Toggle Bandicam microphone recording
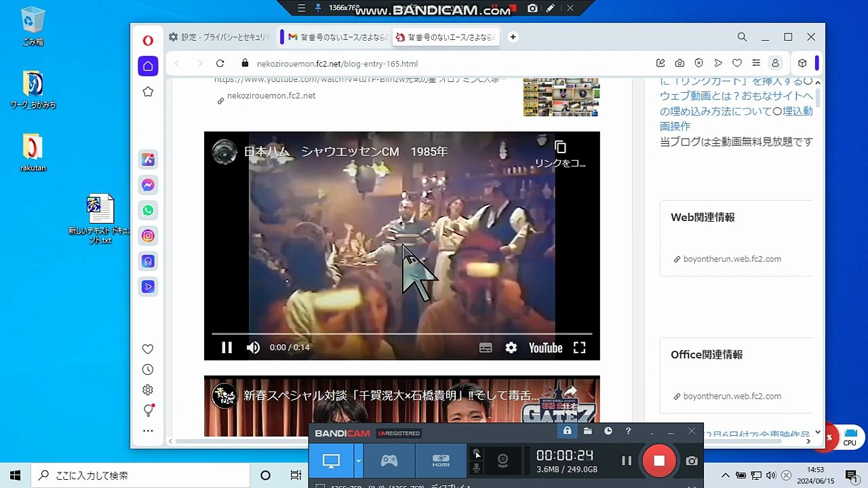868x488 pixels. [477, 468]
